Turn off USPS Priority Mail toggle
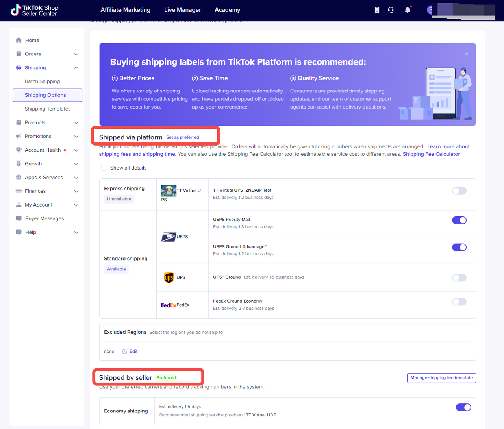504x429 pixels. (x=459, y=220)
